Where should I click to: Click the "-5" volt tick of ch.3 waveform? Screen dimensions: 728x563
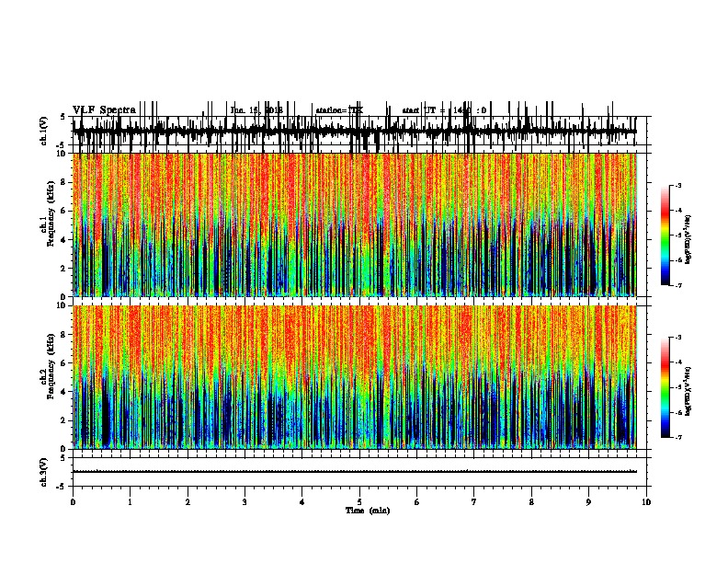coord(62,487)
